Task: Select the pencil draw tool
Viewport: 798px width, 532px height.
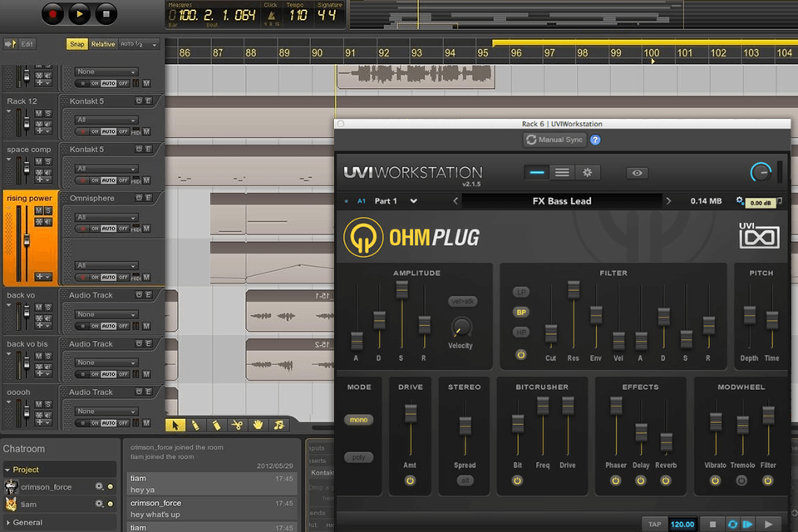Action: 195,425
